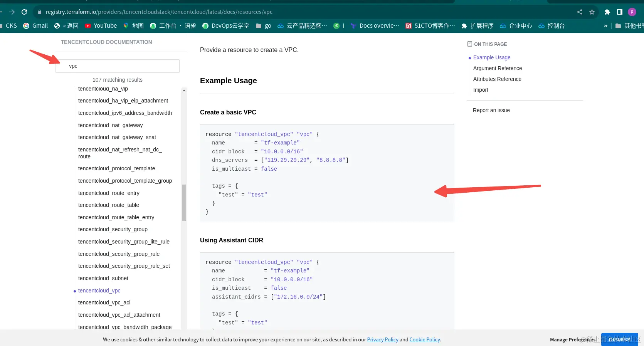Click the address bar URL
The image size is (644, 346).
point(159,12)
